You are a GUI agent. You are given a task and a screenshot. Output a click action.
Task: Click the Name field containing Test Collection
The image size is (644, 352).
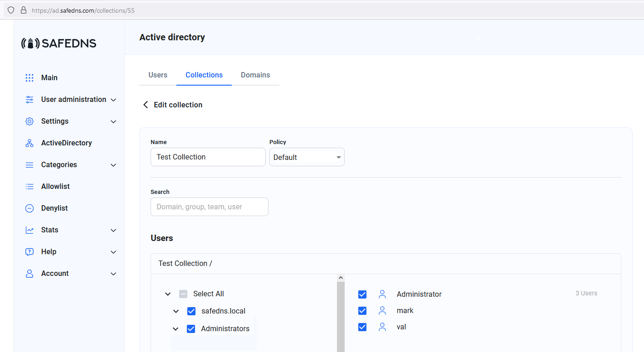pyautogui.click(x=208, y=157)
